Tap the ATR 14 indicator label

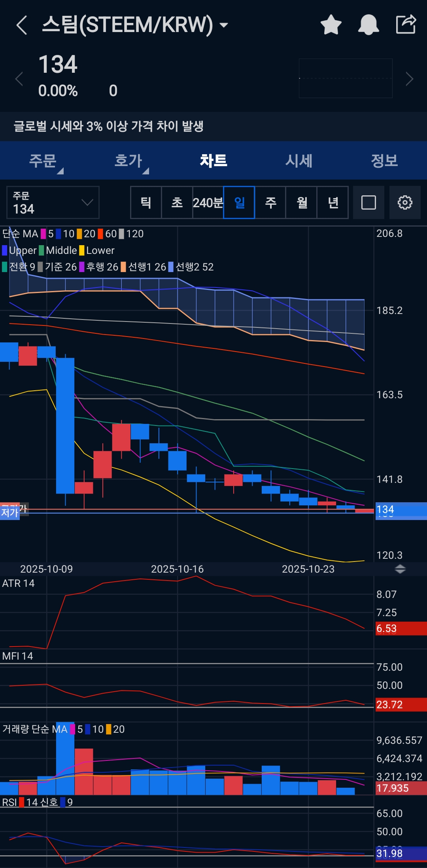click(18, 583)
